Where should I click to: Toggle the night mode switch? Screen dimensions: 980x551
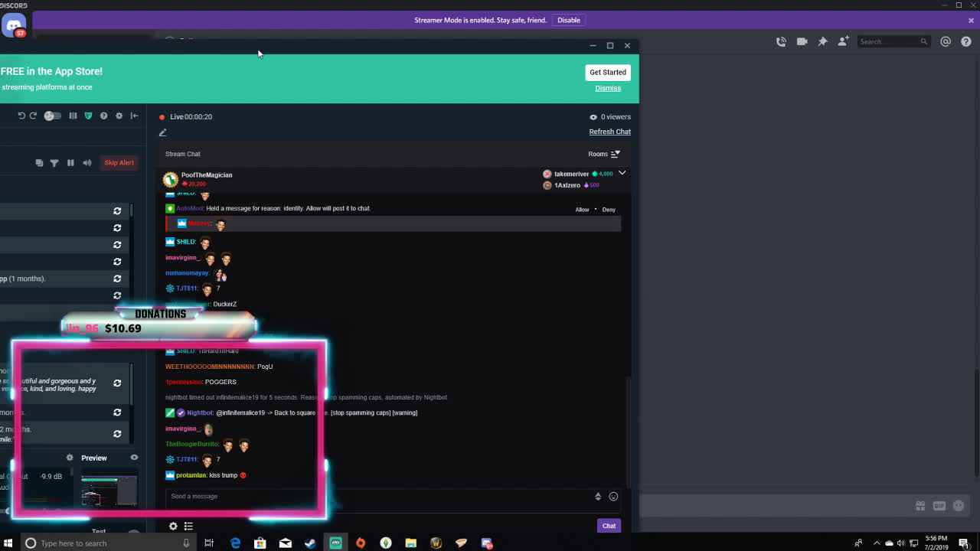coord(52,116)
